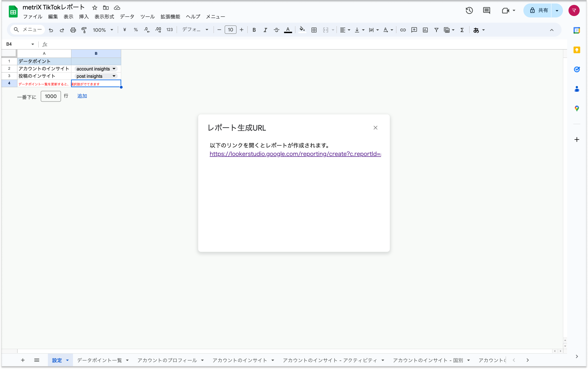Open the account insights cell dropdown
This screenshot has height=369, width=588.
point(114,69)
